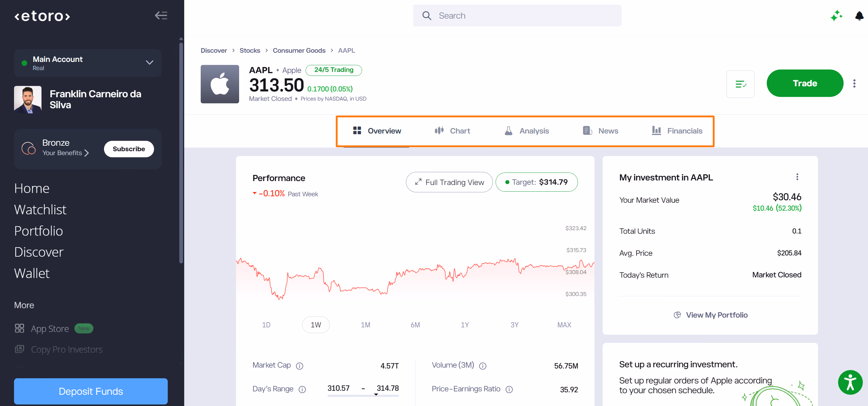Click the portfolio pie icon beside View My Portfolio
The width and height of the screenshot is (868, 406).
coord(677,315)
